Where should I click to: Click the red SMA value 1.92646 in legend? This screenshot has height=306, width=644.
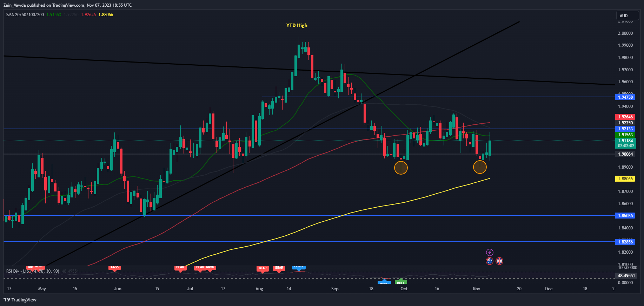pos(88,15)
